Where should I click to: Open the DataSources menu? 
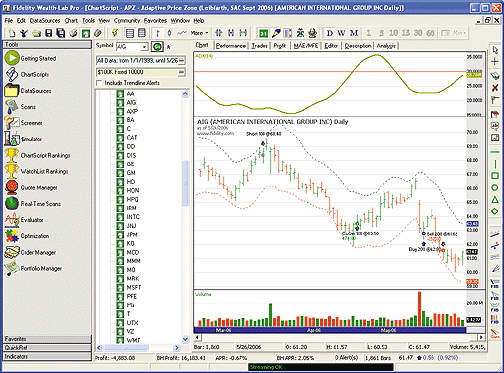pos(45,21)
